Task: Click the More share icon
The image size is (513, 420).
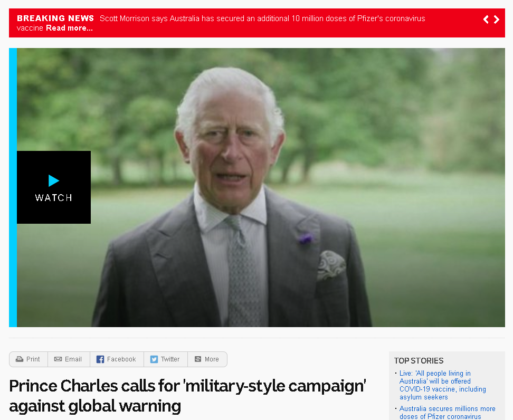Action: point(198,359)
